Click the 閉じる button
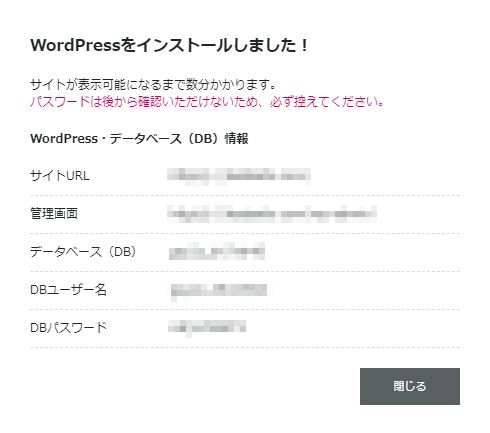This screenshot has height=433, width=490. click(410, 386)
